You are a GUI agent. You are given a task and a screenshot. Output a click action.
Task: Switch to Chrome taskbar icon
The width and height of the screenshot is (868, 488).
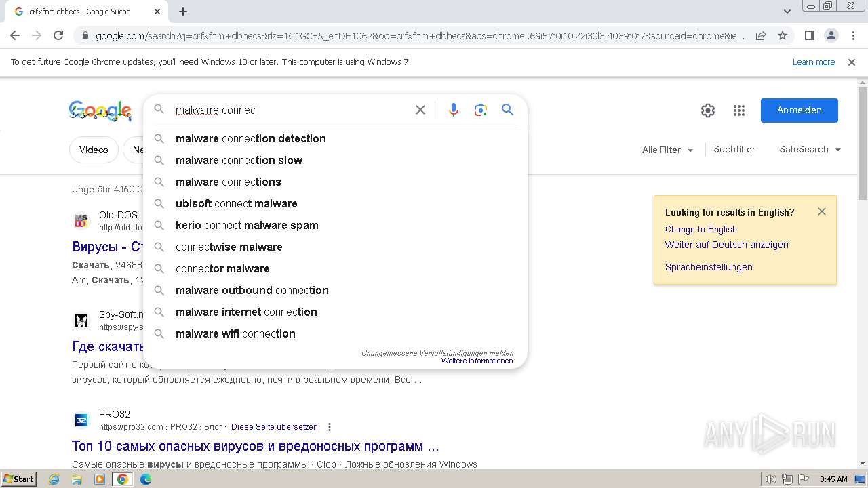coord(123,479)
